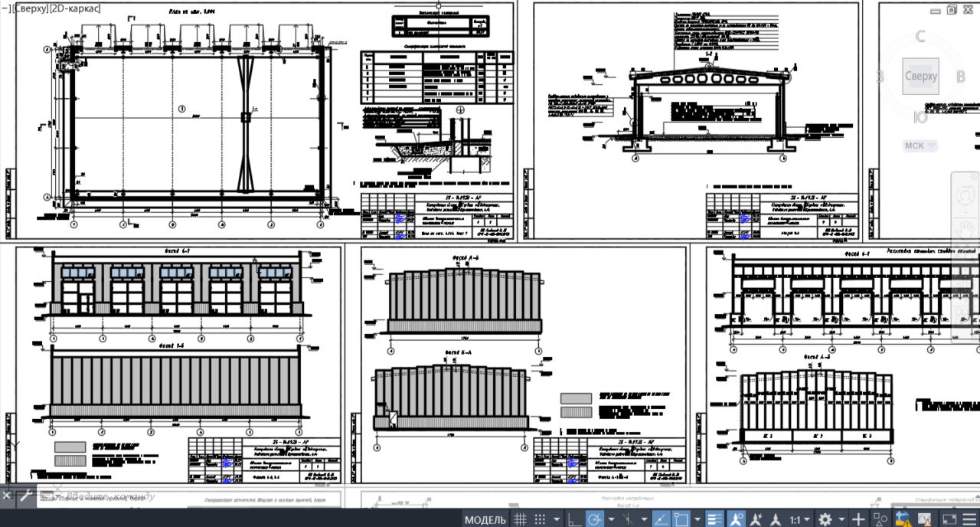Toggle the drawing grid display
Image resolution: width=980 pixels, height=527 pixels.
[520, 519]
